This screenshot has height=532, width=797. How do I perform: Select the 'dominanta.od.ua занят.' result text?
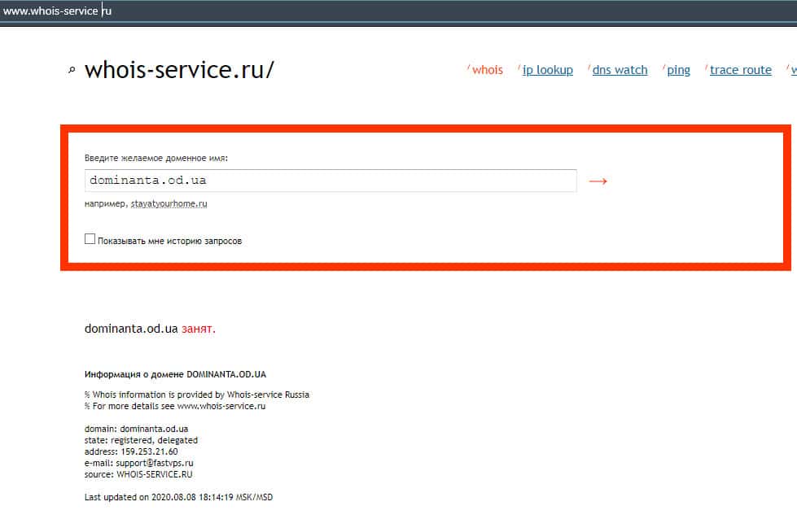150,329
